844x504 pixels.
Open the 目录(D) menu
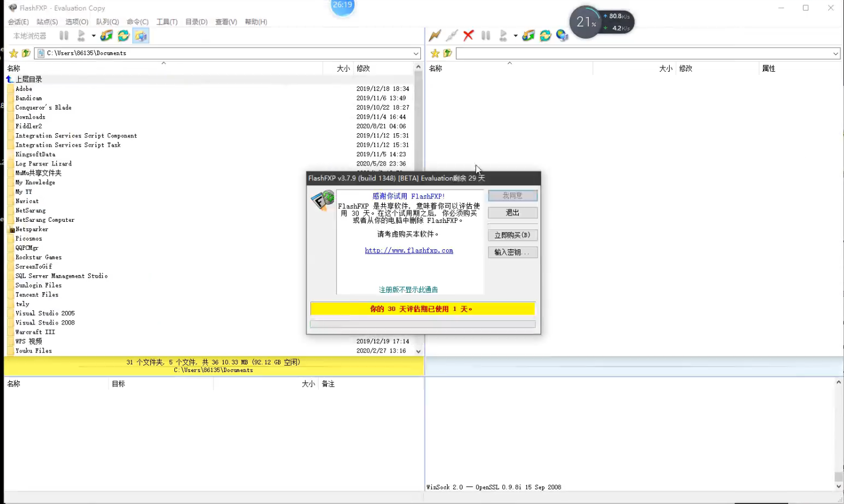[197, 22]
